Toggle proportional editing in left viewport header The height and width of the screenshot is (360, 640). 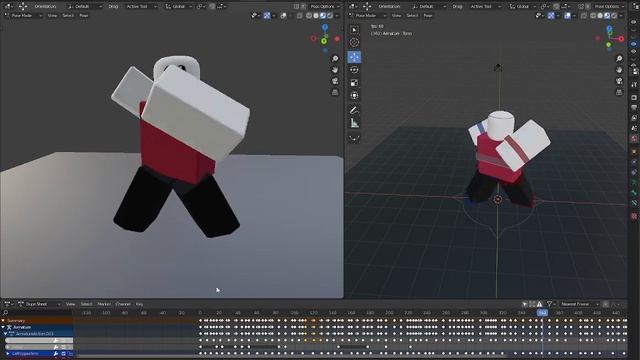pos(212,7)
